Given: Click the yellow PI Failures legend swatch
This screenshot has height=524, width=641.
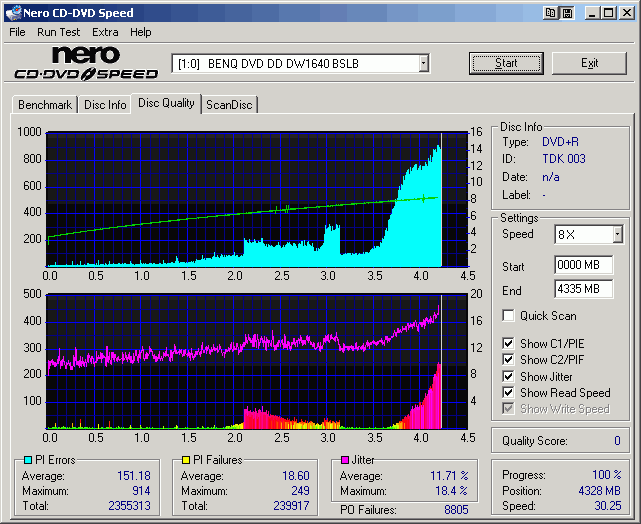Looking at the screenshot, I should (185, 460).
